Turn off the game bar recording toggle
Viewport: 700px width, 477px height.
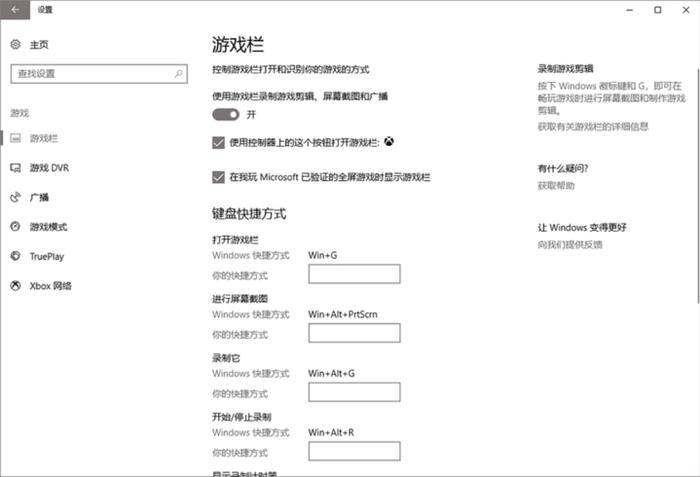coord(226,115)
